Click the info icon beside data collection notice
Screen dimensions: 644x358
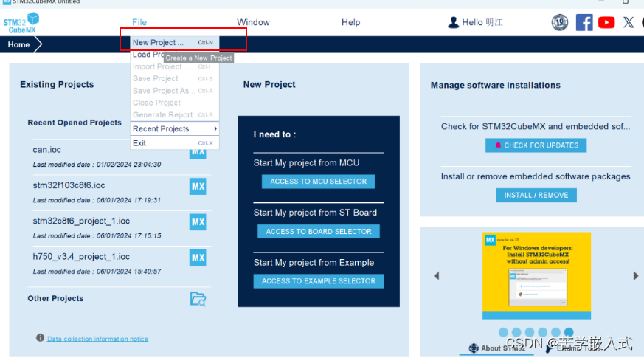[x=40, y=338]
